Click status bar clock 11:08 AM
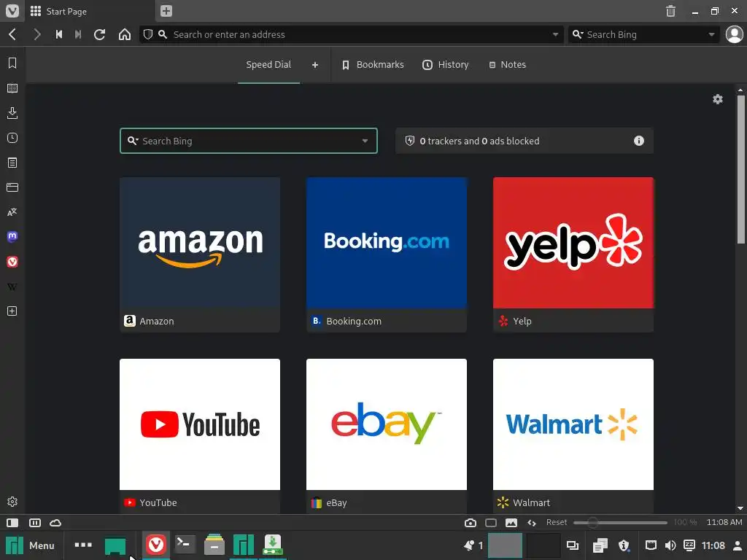The height and width of the screenshot is (560, 747). [724, 522]
